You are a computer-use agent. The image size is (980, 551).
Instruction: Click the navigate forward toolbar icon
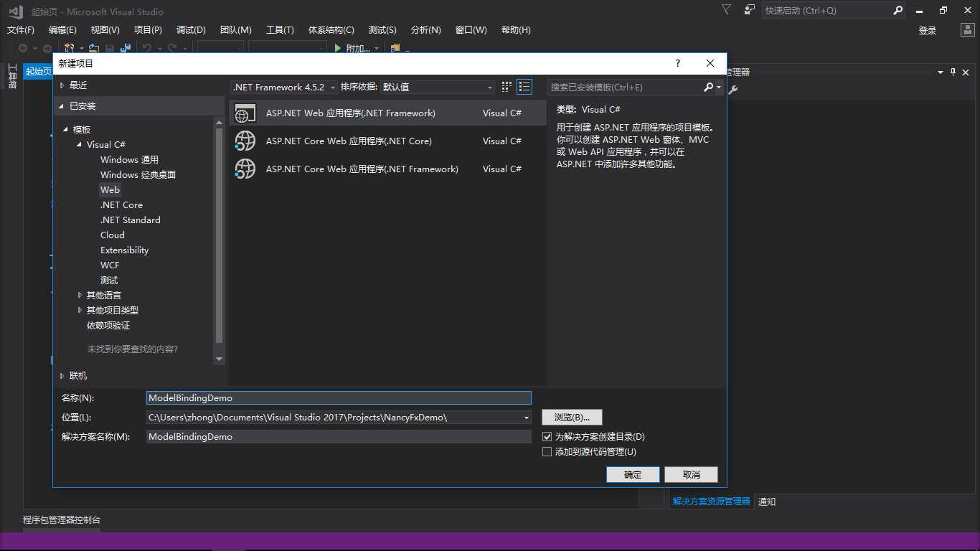47,48
